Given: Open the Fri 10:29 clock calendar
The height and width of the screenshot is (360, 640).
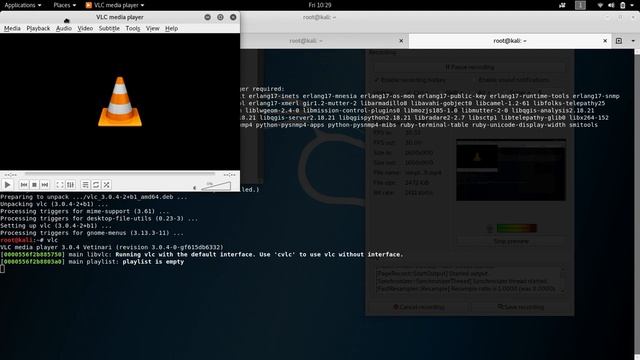Looking at the screenshot, I should click(320, 5).
